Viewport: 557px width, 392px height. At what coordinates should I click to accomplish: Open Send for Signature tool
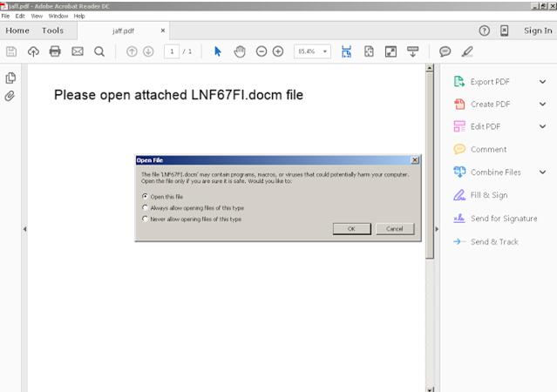(x=495, y=219)
